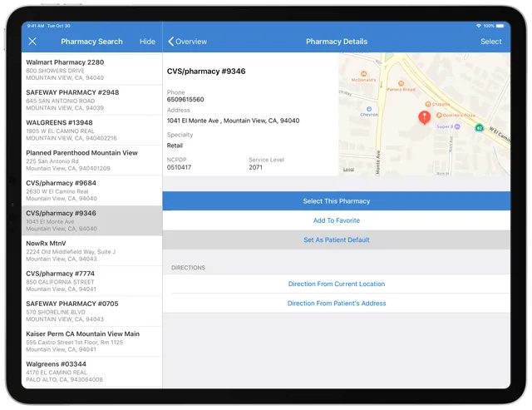The height and width of the screenshot is (410, 532).
Task: Close the Pharmacy Search panel with X
Action: tap(32, 42)
